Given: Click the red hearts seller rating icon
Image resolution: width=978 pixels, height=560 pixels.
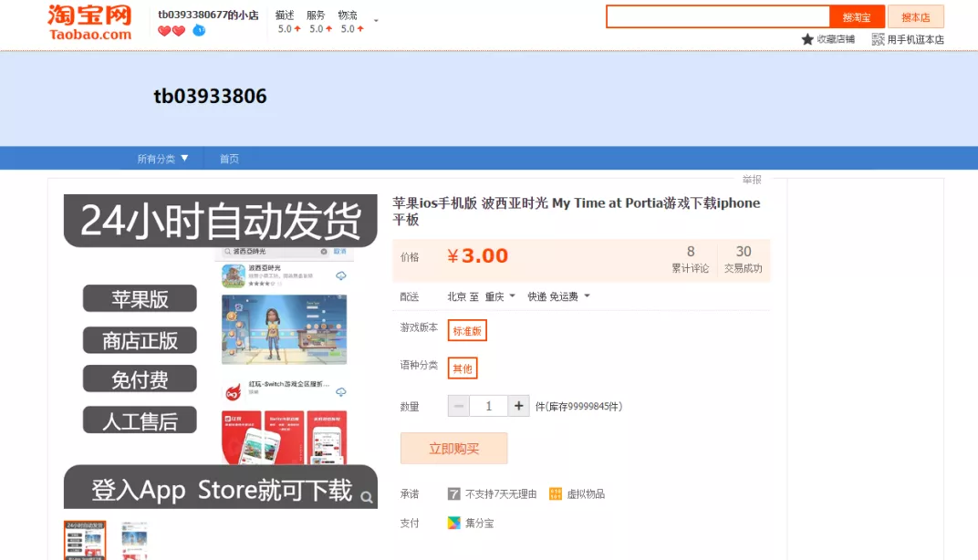Looking at the screenshot, I should click(172, 31).
